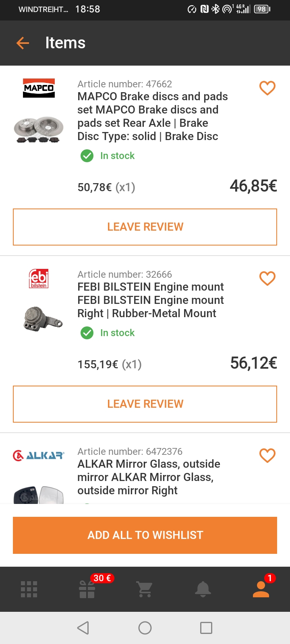View FEBI engine mount product image

pos(42,319)
